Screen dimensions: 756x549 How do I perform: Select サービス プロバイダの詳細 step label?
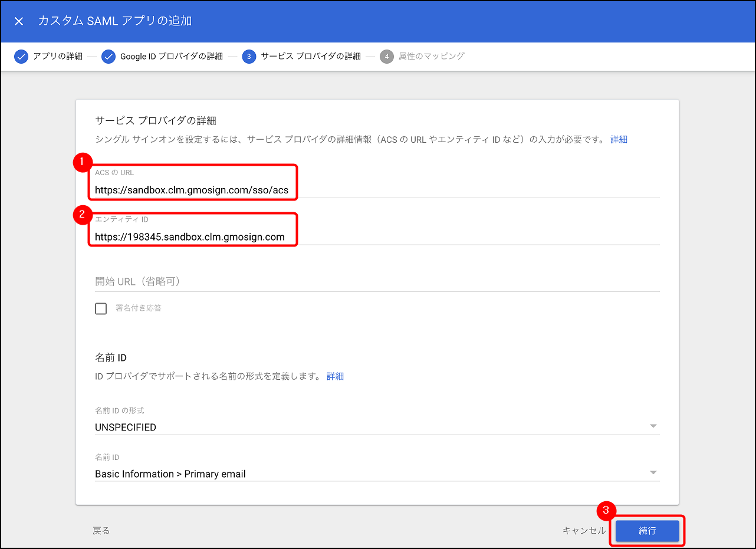click(311, 57)
